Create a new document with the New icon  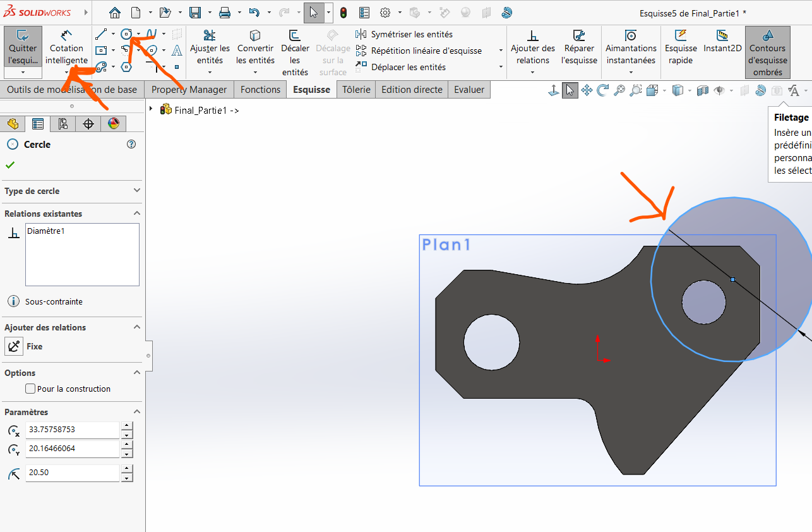click(136, 13)
